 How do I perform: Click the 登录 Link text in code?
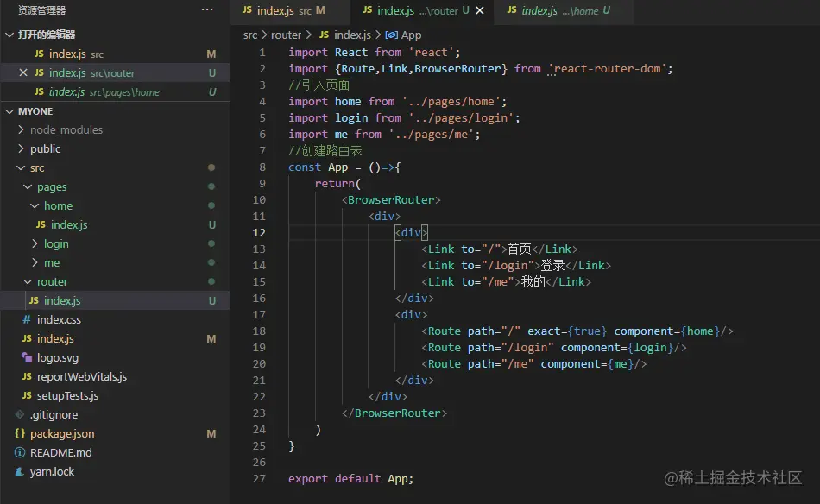pyautogui.click(x=552, y=266)
